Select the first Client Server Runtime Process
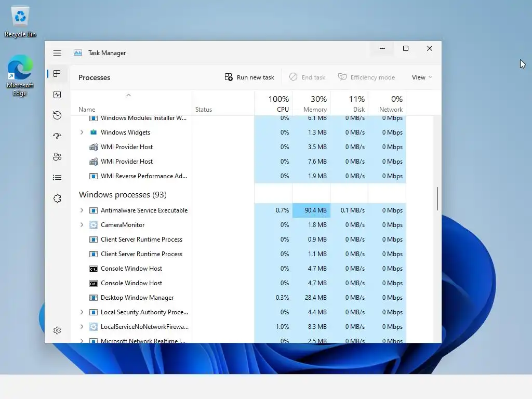 (x=238, y=240)
